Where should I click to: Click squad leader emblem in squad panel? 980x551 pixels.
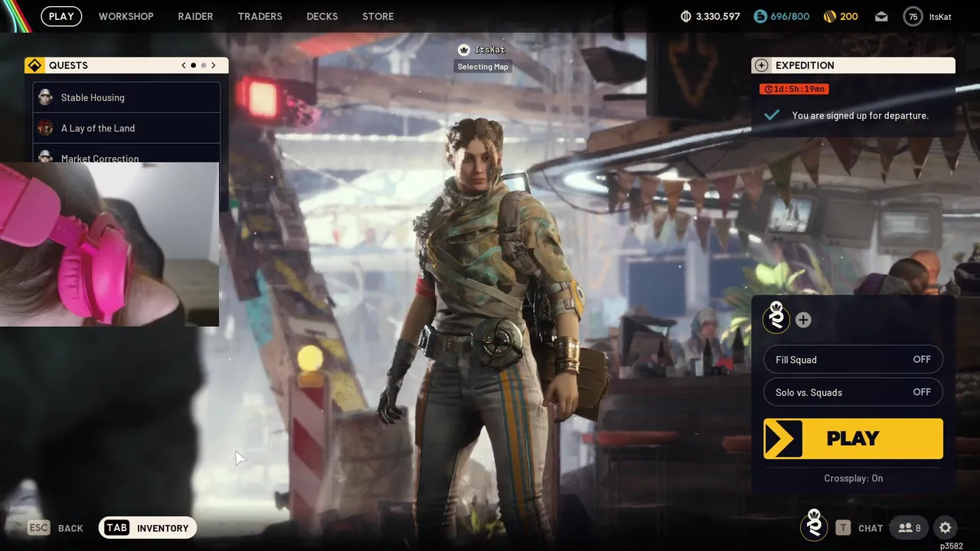click(x=776, y=318)
